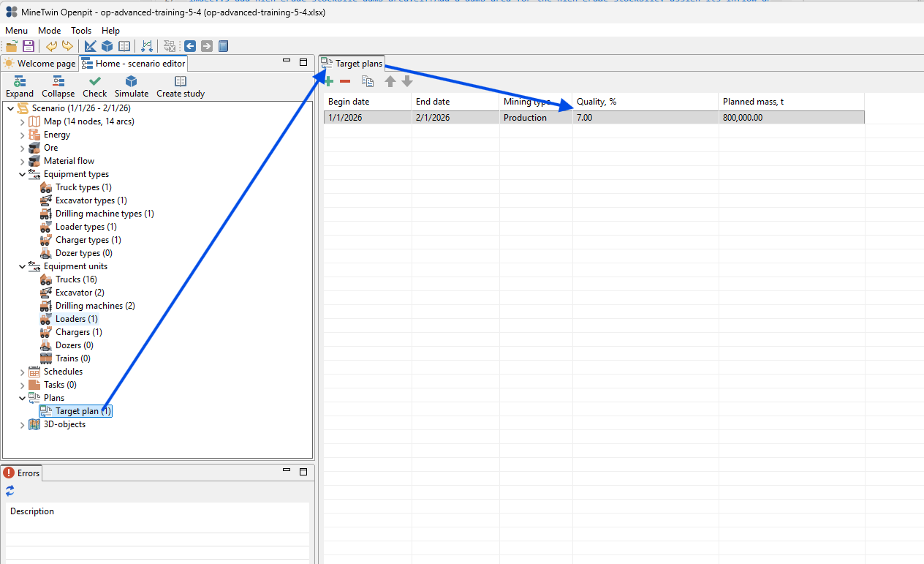Remove the target plan with the red minus
This screenshot has height=564, width=924.
click(x=345, y=81)
